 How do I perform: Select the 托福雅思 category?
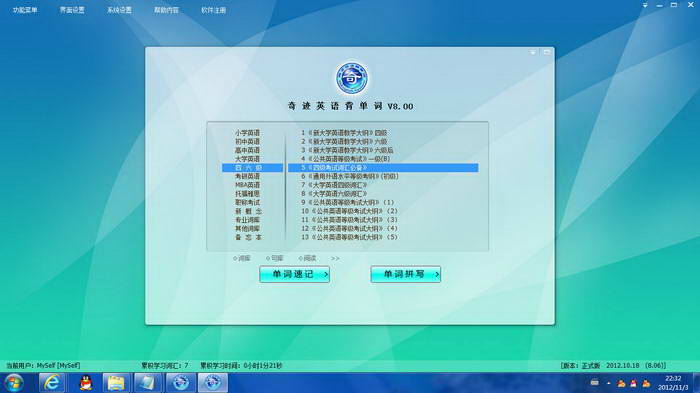click(247, 194)
